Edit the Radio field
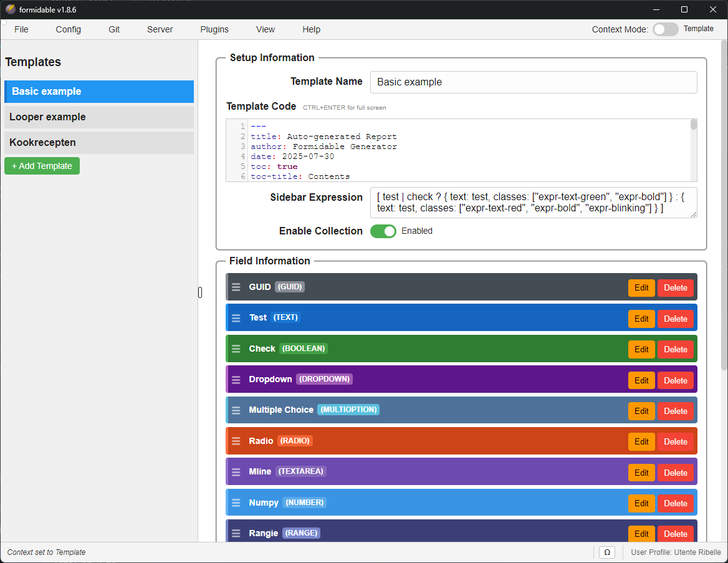The height and width of the screenshot is (563, 728). click(641, 442)
